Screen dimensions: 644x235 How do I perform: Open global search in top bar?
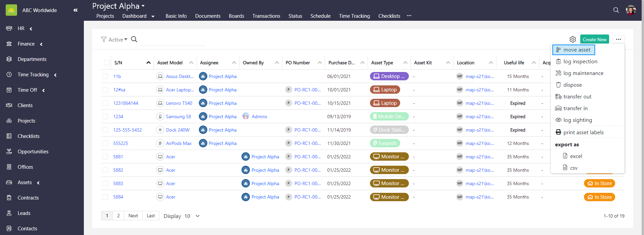[x=616, y=10]
